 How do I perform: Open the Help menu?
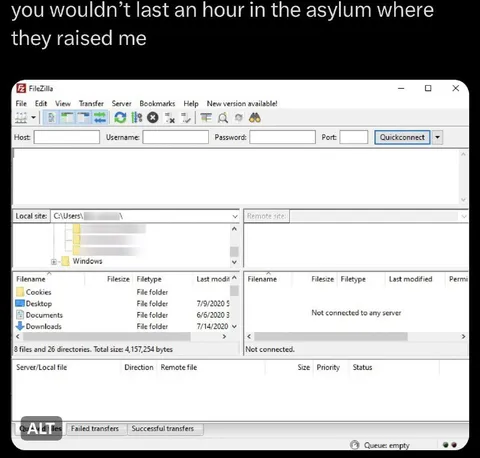[191, 104]
